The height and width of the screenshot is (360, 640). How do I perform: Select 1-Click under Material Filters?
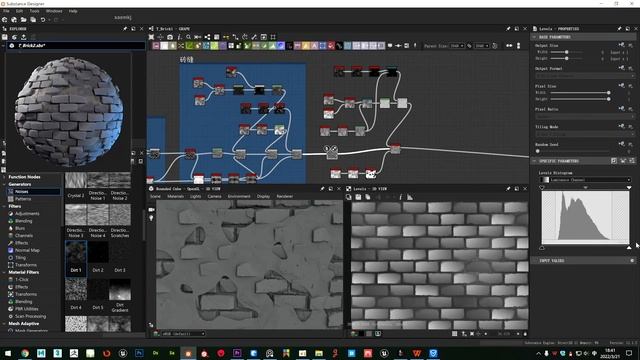tap(22, 280)
